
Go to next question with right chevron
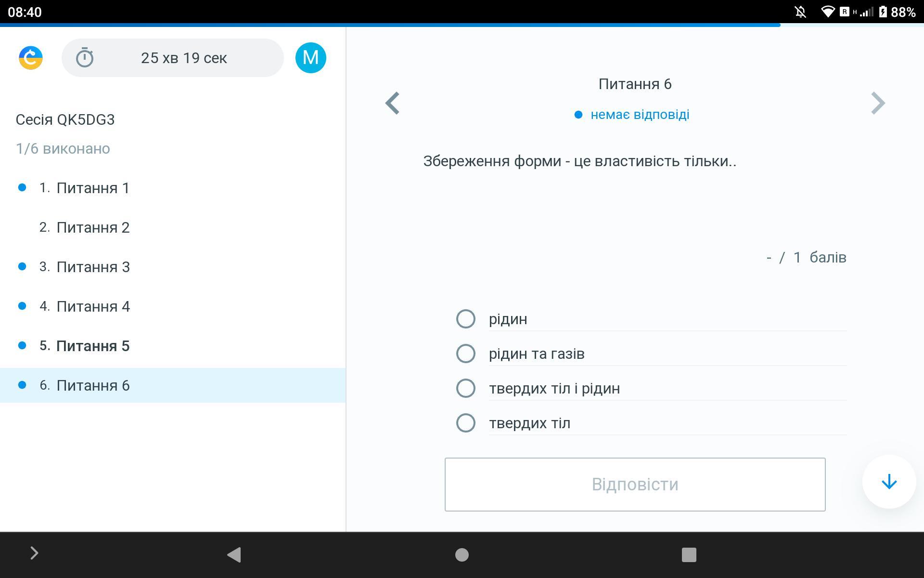coord(878,103)
